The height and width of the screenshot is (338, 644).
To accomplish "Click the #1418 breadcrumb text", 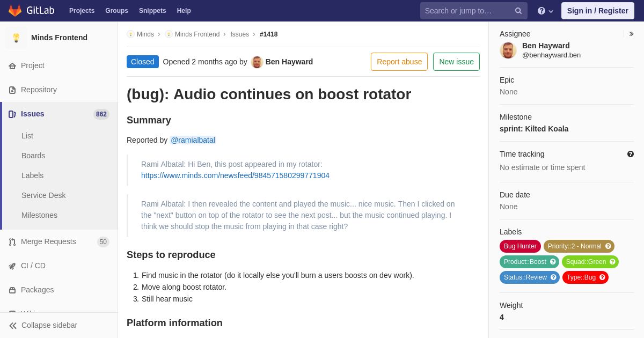I will point(269,34).
